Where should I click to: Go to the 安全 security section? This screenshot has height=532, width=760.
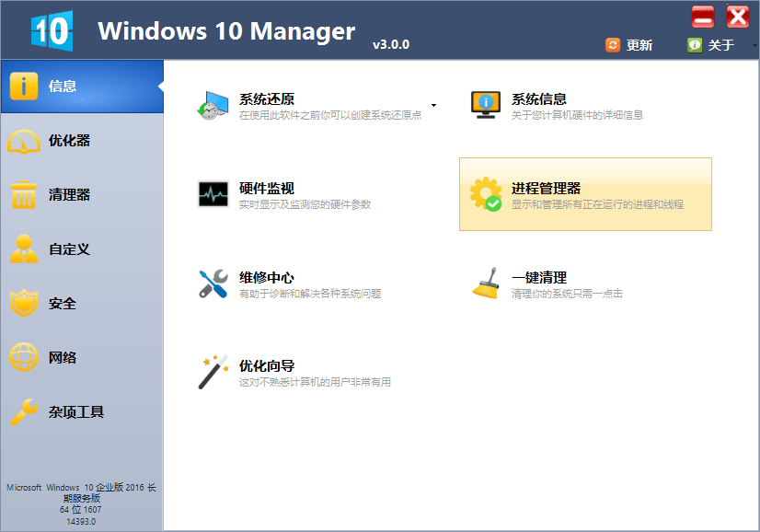coord(81,303)
